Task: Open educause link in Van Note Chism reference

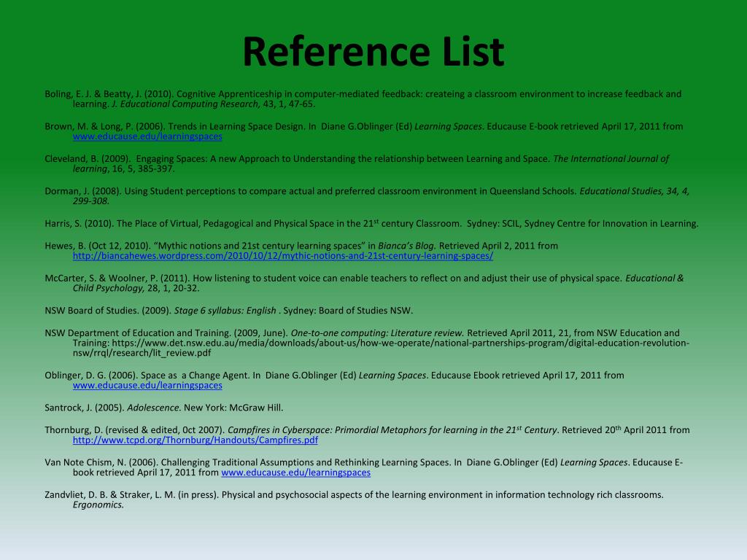Action: pos(296,472)
